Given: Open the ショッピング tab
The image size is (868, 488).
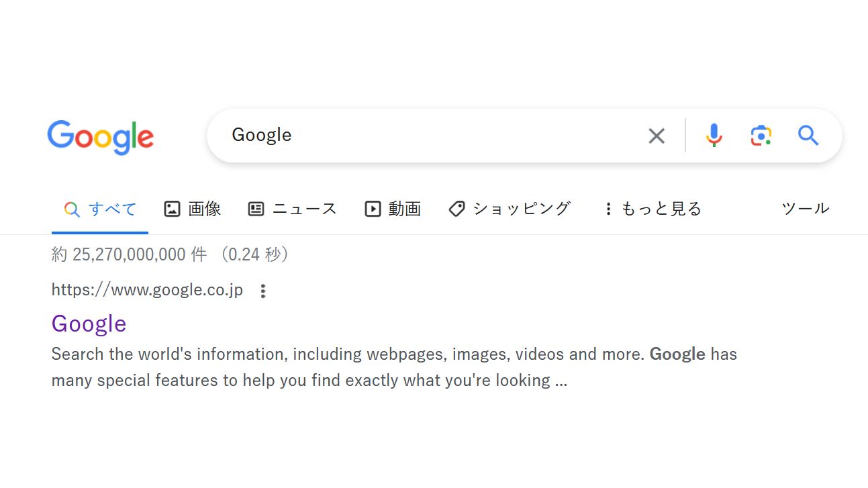Looking at the screenshot, I should point(510,209).
